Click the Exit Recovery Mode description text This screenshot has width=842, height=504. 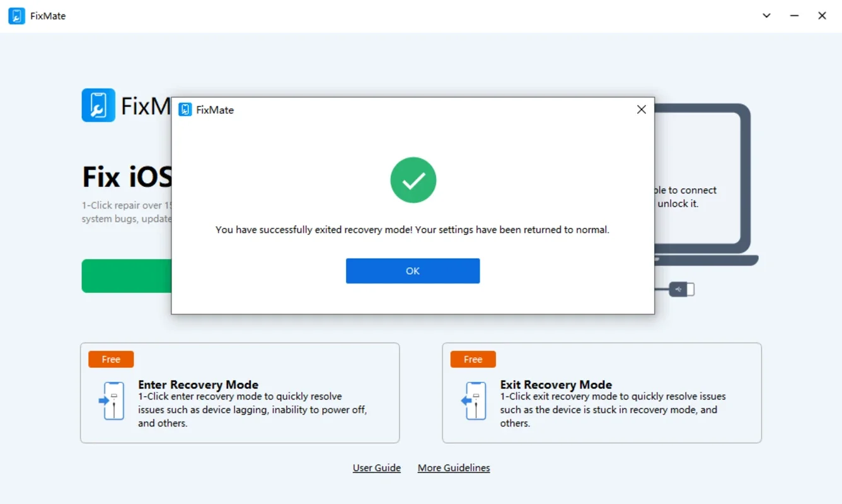coord(613,409)
